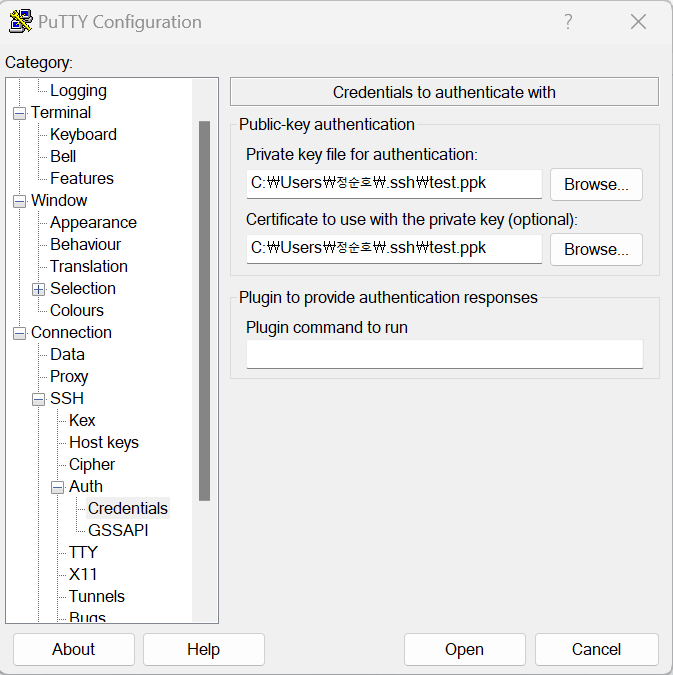Screen dimensions: 673x675
Task: Select GSSAPI in category tree
Action: pyautogui.click(x=118, y=530)
